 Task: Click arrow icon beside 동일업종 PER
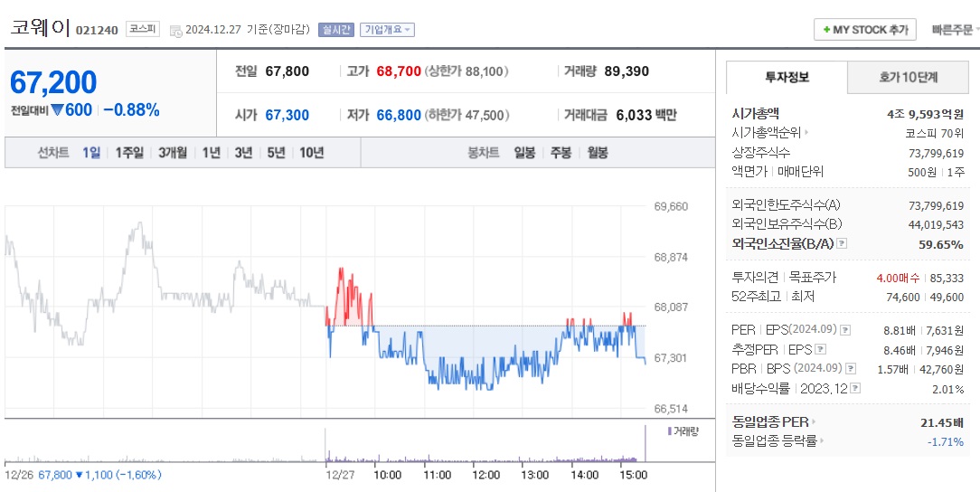[814, 422]
